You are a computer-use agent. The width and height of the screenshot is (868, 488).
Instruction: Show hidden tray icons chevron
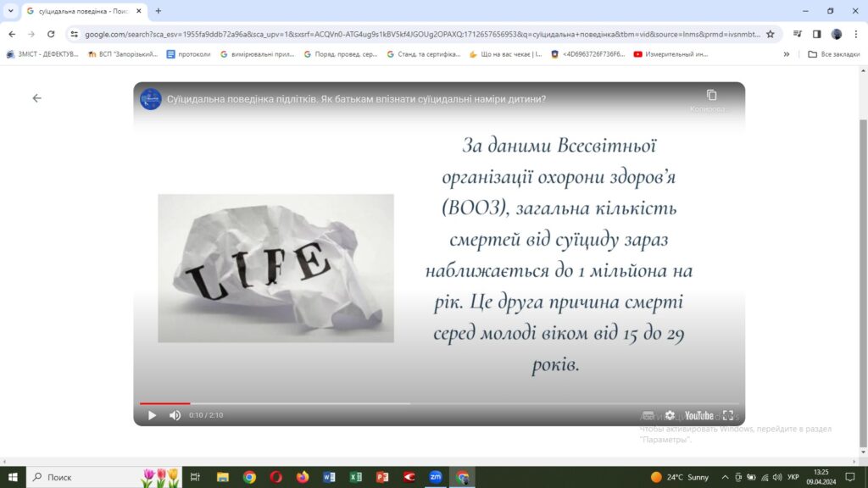point(725,477)
